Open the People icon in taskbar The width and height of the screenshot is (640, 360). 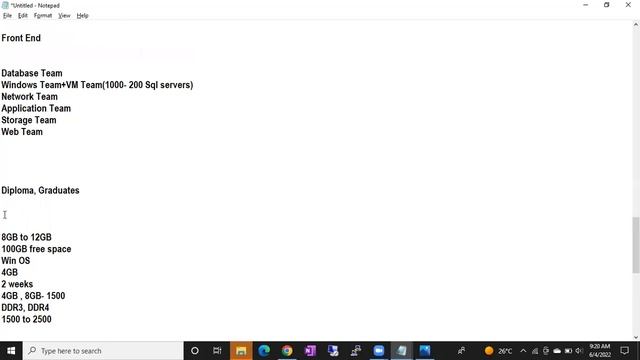click(x=461, y=351)
